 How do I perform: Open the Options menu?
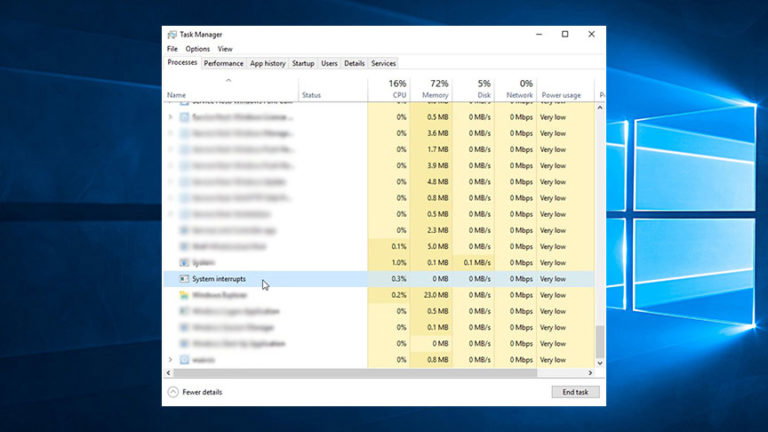click(x=197, y=49)
